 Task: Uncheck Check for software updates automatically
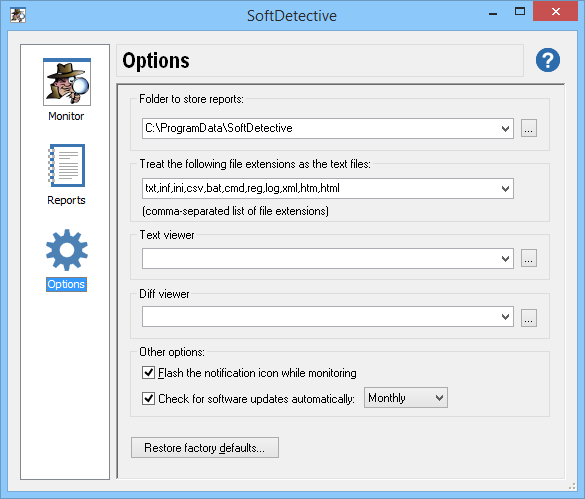148,398
